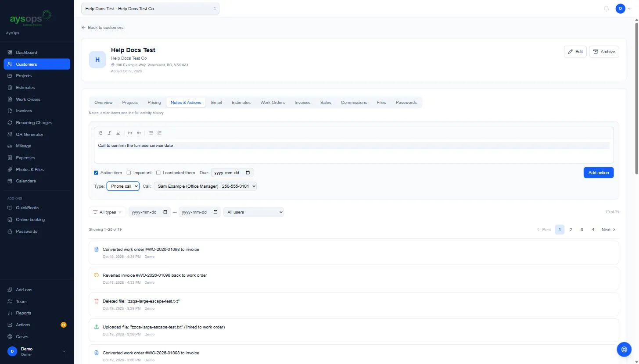
Task: Check the Important checkbox
Action: (129, 173)
